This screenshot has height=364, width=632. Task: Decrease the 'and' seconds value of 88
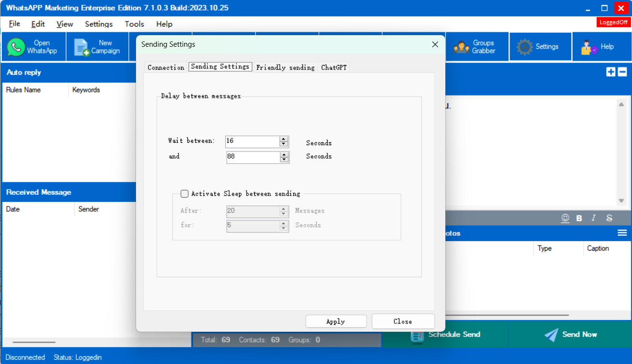point(284,160)
